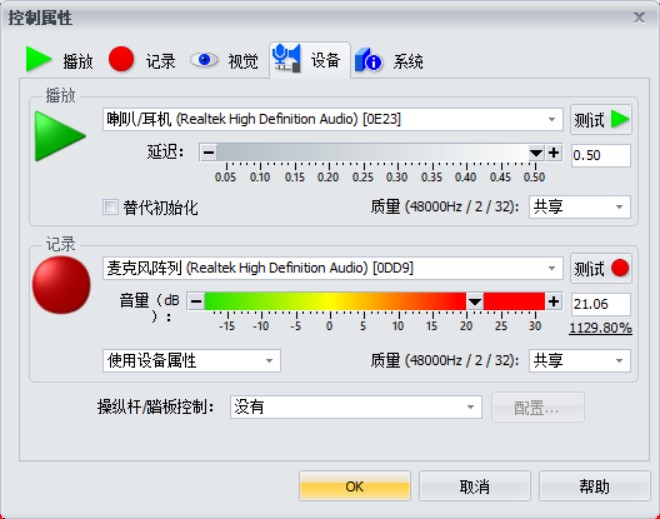Viewport: 660px width, 519px height.
Task: Open the 麦克风阵列 recording device dropdown
Action: [x=333, y=268]
